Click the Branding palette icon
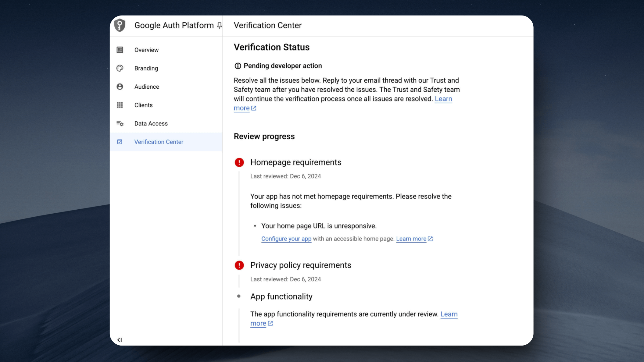The width and height of the screenshot is (644, 362). click(x=120, y=68)
